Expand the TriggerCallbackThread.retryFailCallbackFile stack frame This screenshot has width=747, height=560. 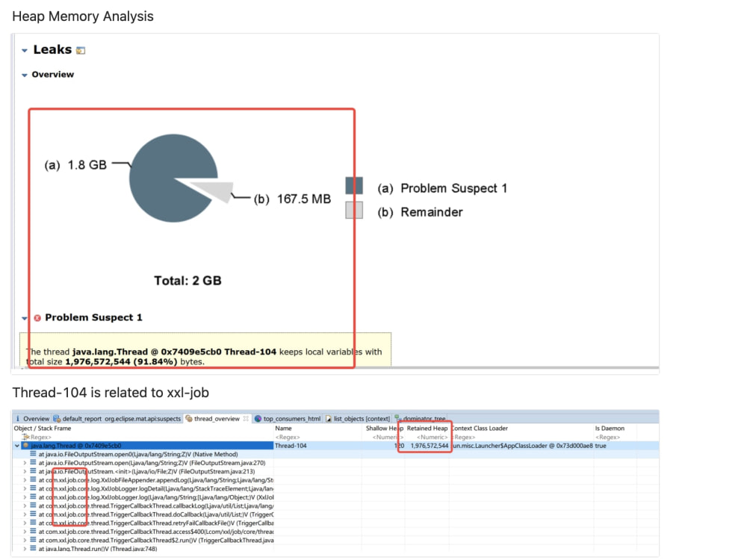(25, 523)
